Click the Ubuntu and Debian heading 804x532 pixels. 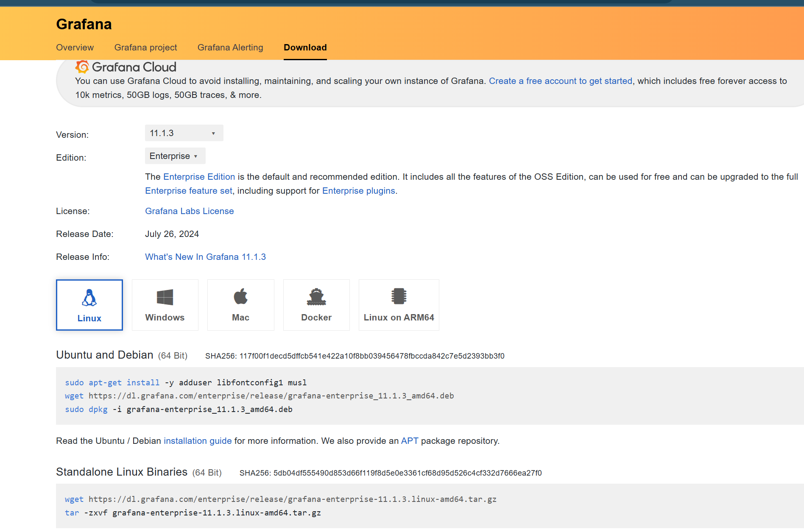(x=104, y=355)
